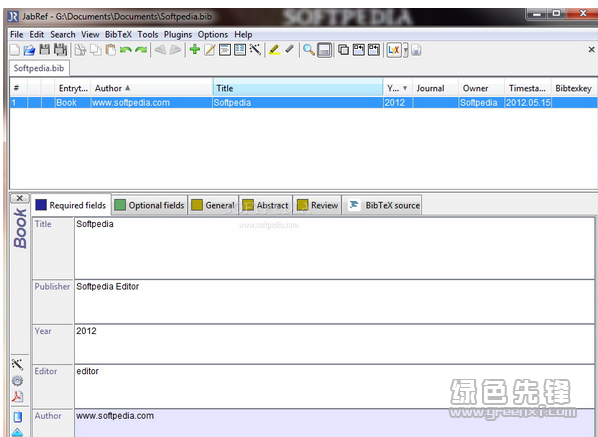598x437 pixels.
Task: Undo the last action
Action: tap(125, 50)
